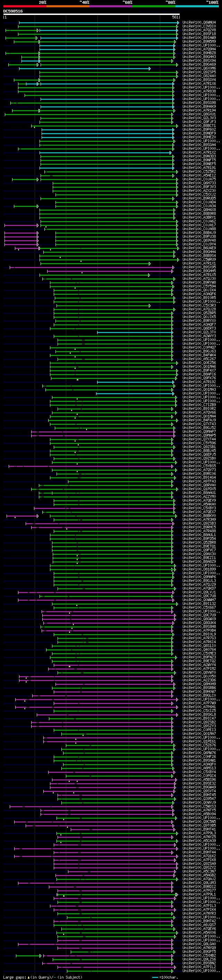The height and width of the screenshot is (980, 222).
Task: Click the white query sequence bar
Action: [x=92, y=15]
